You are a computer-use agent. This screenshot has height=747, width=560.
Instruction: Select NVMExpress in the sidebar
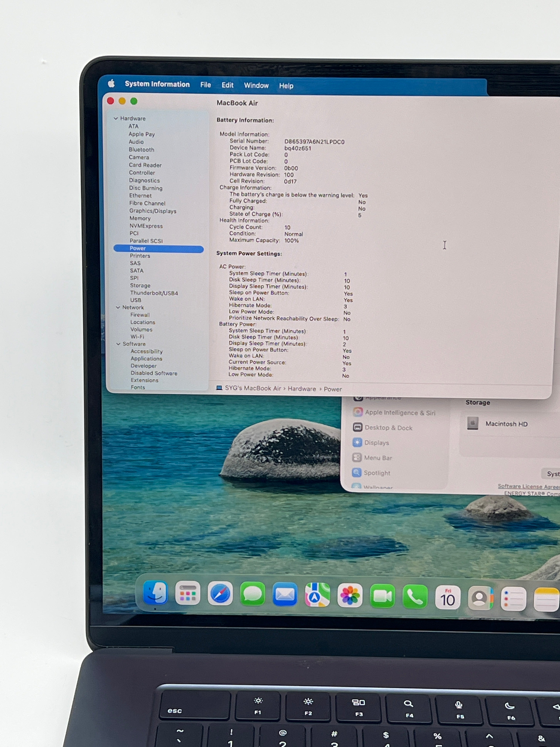coord(146,226)
